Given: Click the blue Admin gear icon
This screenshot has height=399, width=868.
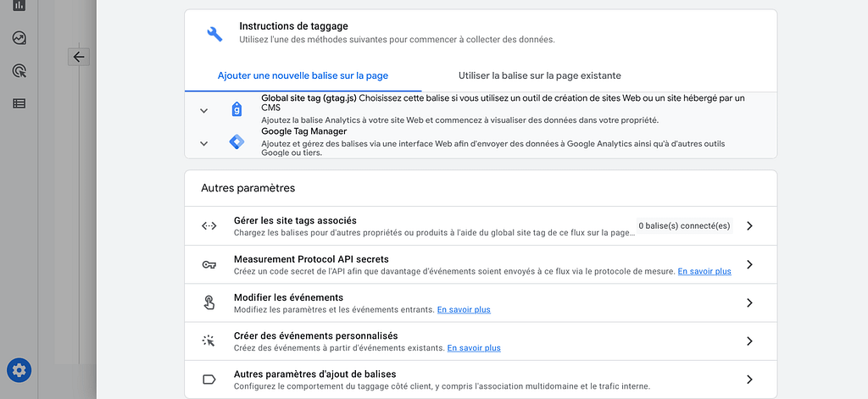Looking at the screenshot, I should tap(19, 369).
